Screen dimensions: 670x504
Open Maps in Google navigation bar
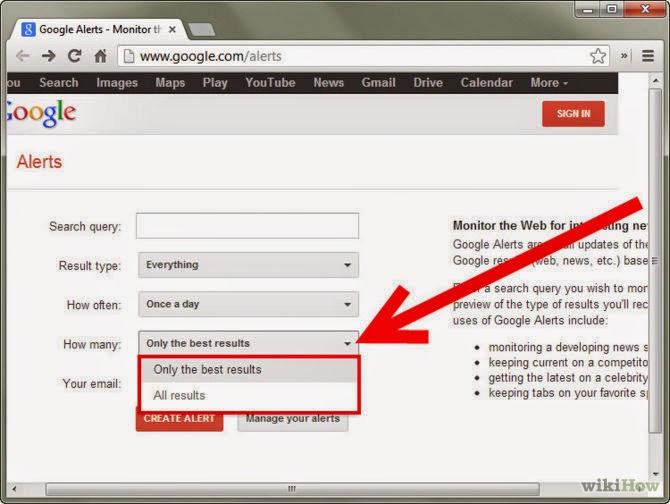(x=170, y=82)
